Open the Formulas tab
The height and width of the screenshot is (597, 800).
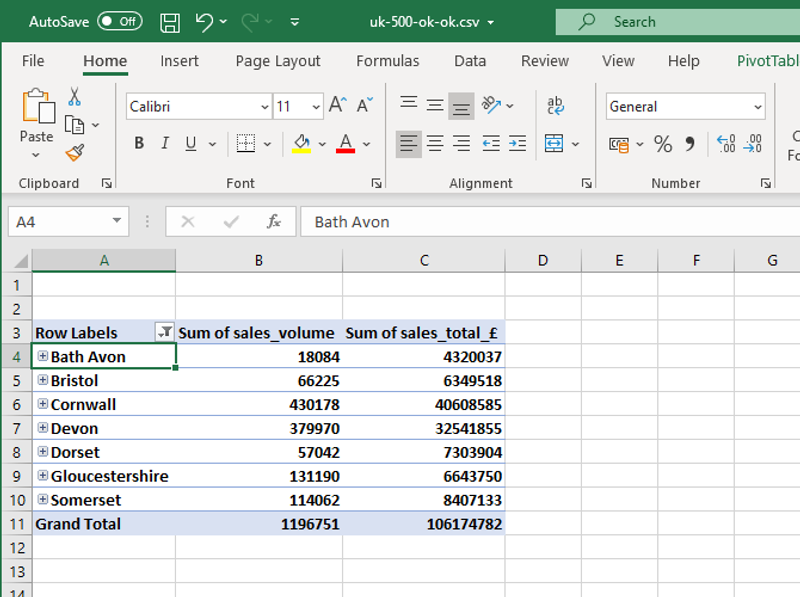click(x=387, y=61)
